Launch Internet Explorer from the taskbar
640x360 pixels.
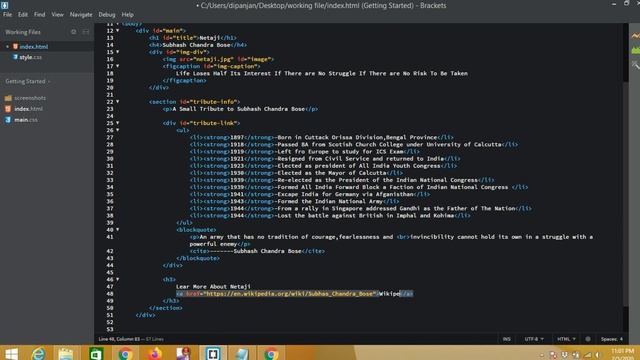pos(38,353)
